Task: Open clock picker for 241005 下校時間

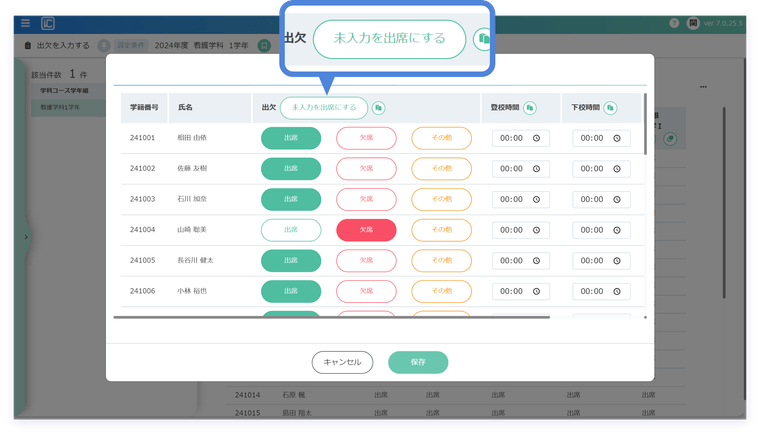Action: click(x=617, y=261)
